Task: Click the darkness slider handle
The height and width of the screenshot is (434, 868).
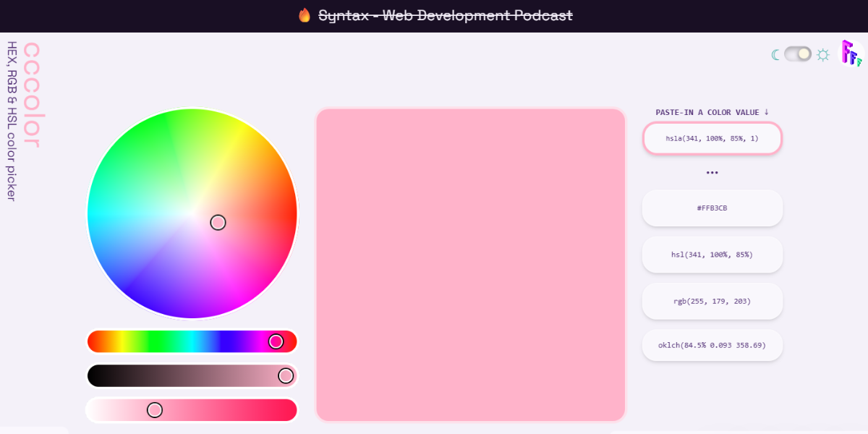Action: 286,375
